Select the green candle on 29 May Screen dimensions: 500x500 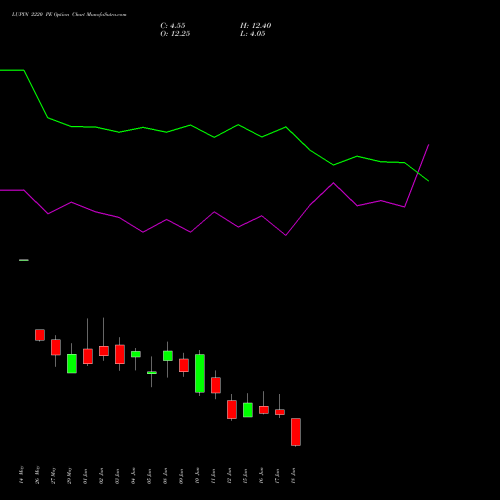tap(72, 363)
